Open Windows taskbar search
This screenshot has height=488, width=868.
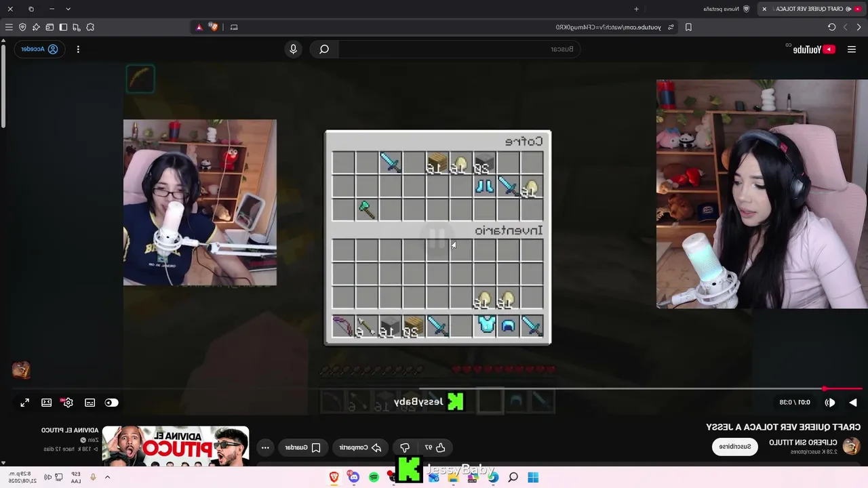click(x=513, y=477)
